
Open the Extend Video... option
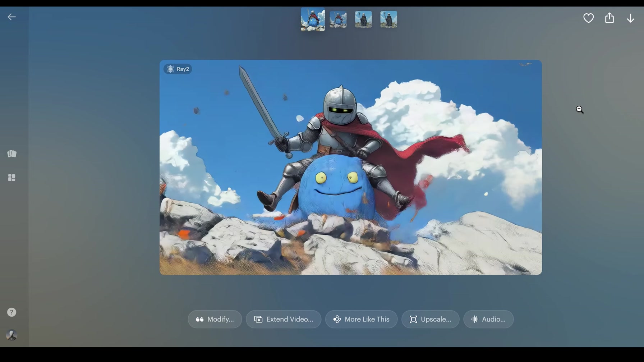point(284,319)
